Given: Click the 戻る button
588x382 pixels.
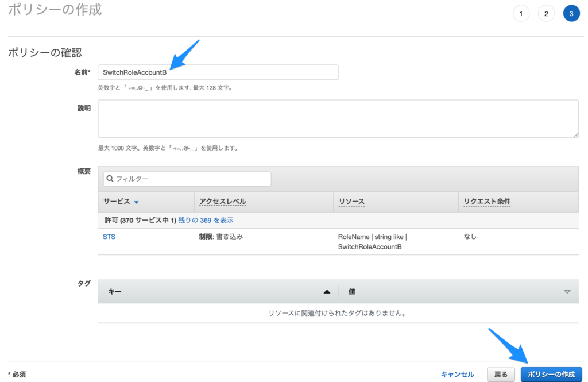Looking at the screenshot, I should pos(500,373).
